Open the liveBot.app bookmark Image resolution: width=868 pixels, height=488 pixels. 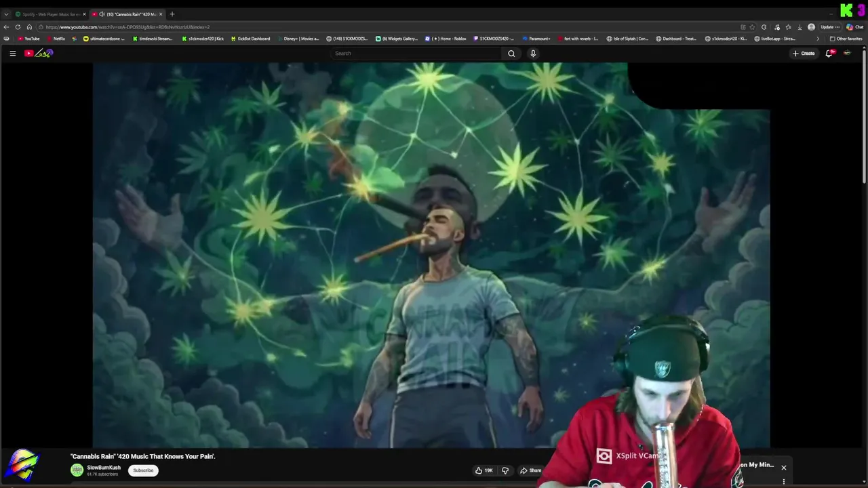point(774,39)
